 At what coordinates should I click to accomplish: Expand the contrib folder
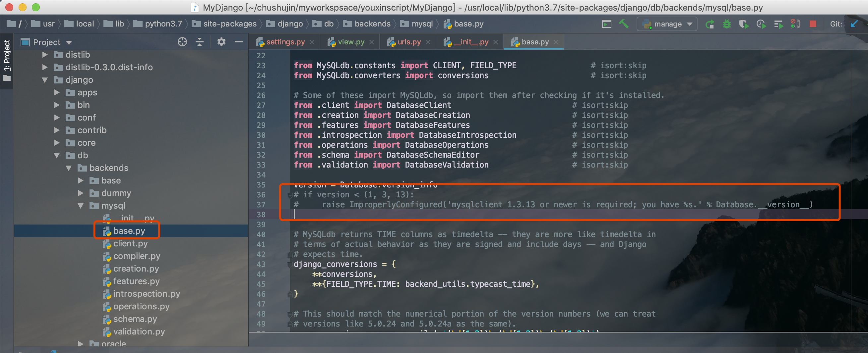coord(57,130)
